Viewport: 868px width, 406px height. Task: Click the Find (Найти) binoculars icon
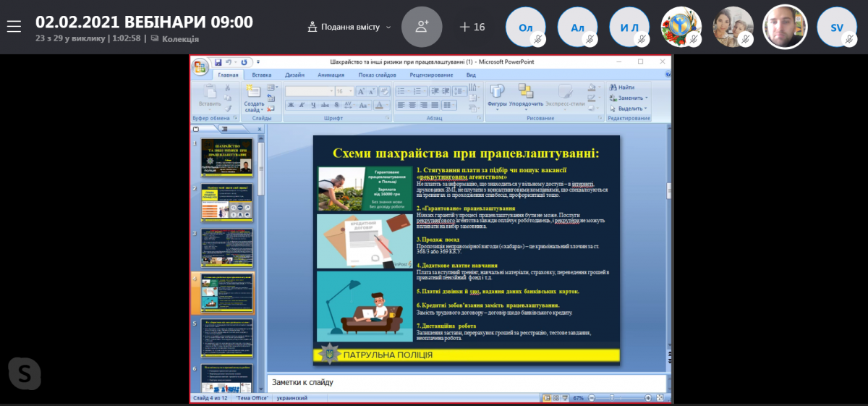pyautogui.click(x=613, y=87)
